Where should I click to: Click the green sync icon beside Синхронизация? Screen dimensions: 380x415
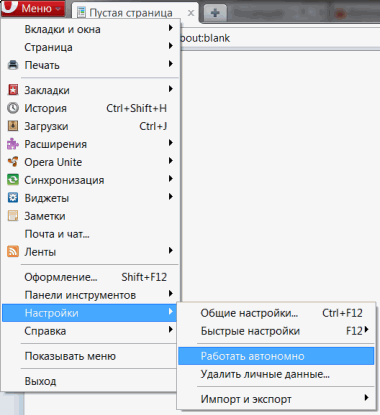(x=13, y=180)
